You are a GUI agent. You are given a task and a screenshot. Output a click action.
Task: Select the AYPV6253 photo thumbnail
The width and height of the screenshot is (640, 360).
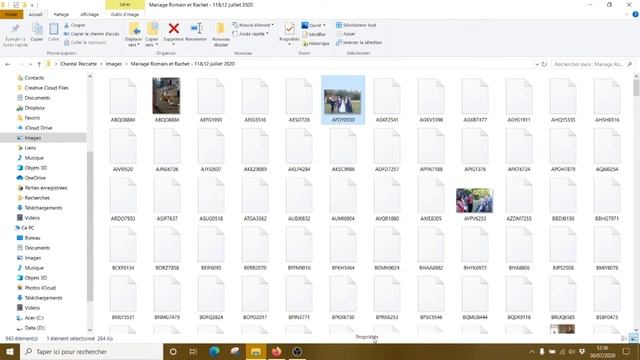tap(474, 200)
